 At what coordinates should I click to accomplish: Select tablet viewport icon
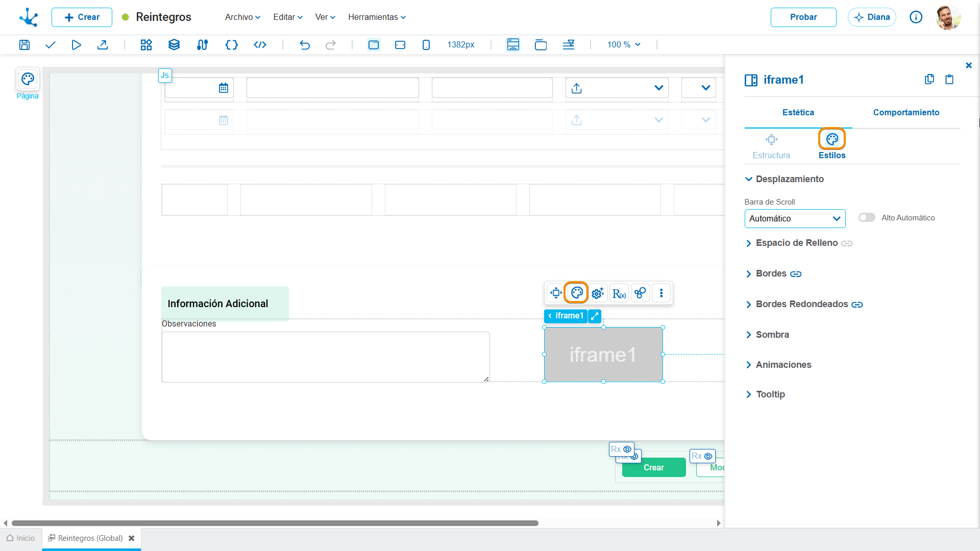(400, 45)
